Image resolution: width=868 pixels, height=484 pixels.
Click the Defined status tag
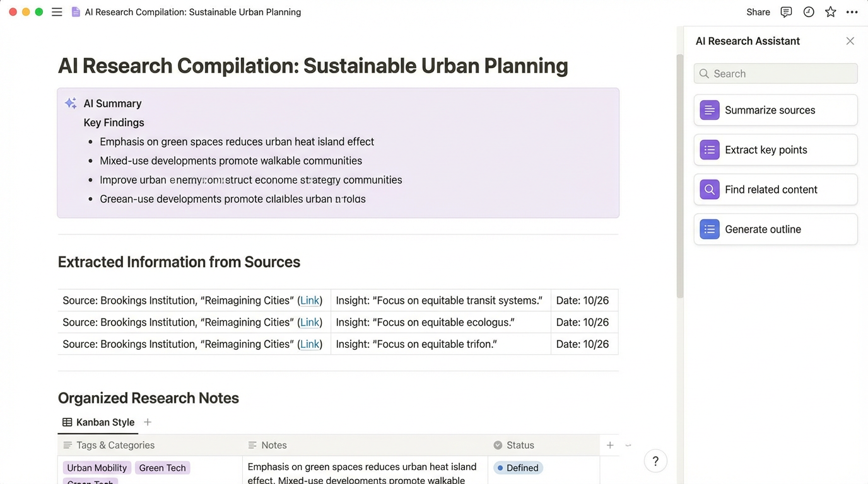pyautogui.click(x=518, y=468)
